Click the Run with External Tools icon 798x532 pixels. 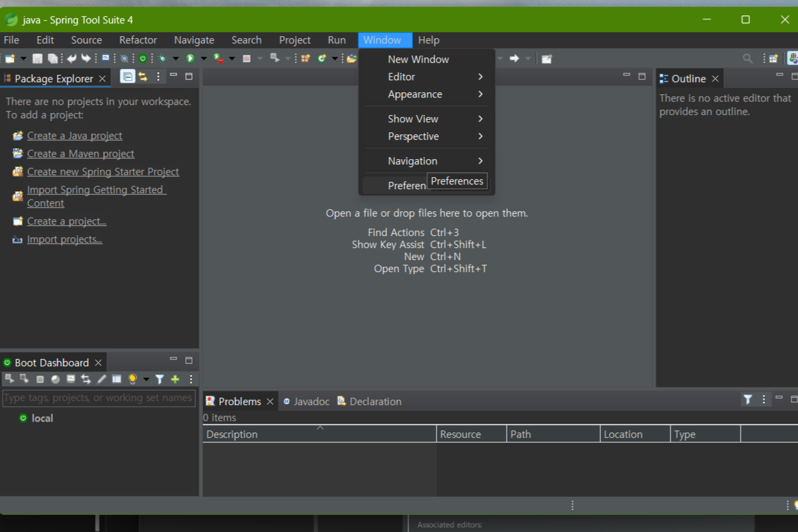[x=219, y=59]
